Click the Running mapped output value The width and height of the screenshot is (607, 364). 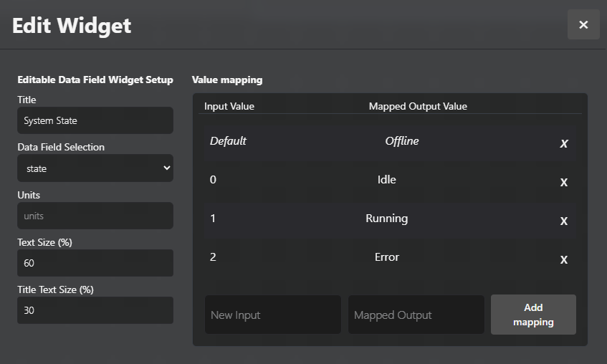[x=387, y=219]
